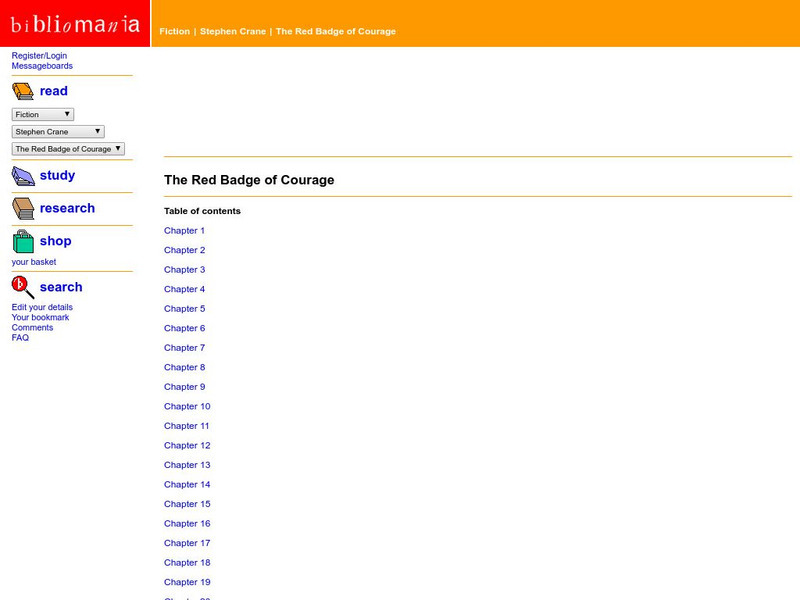800x600 pixels.
Task: Open Chapter 7
Action: click(x=184, y=347)
